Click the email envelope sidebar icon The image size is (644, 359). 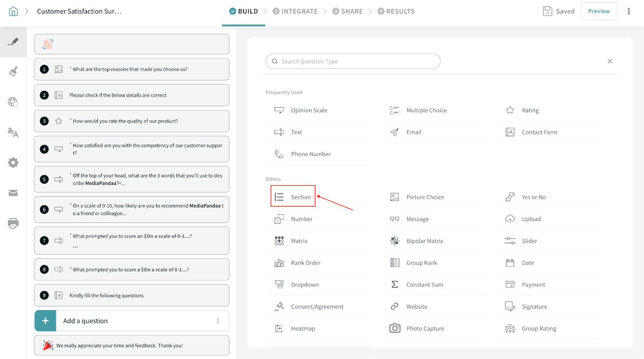(x=13, y=193)
